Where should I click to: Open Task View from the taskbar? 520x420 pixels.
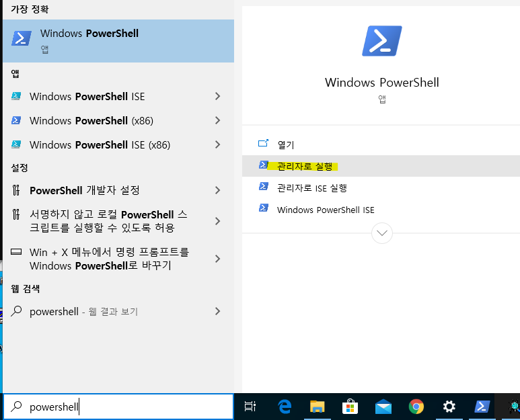click(x=250, y=407)
